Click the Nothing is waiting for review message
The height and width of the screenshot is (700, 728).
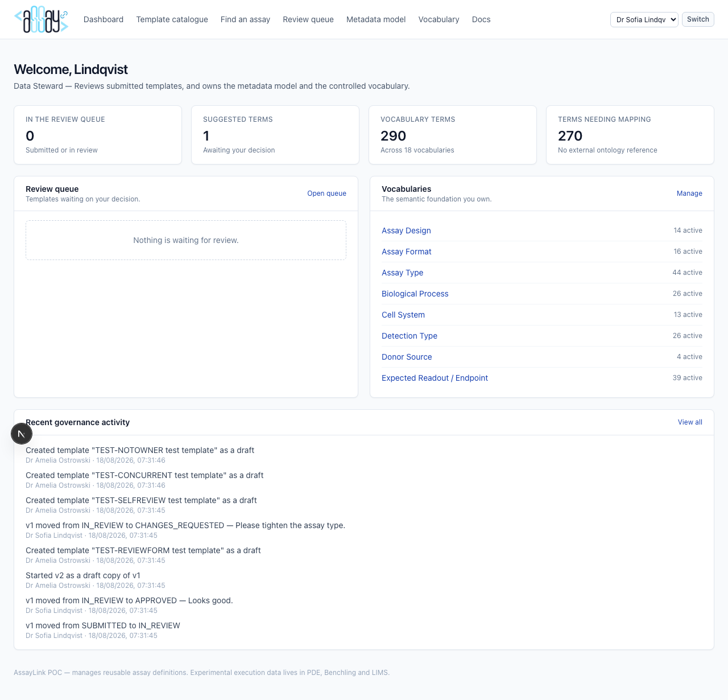tap(186, 240)
